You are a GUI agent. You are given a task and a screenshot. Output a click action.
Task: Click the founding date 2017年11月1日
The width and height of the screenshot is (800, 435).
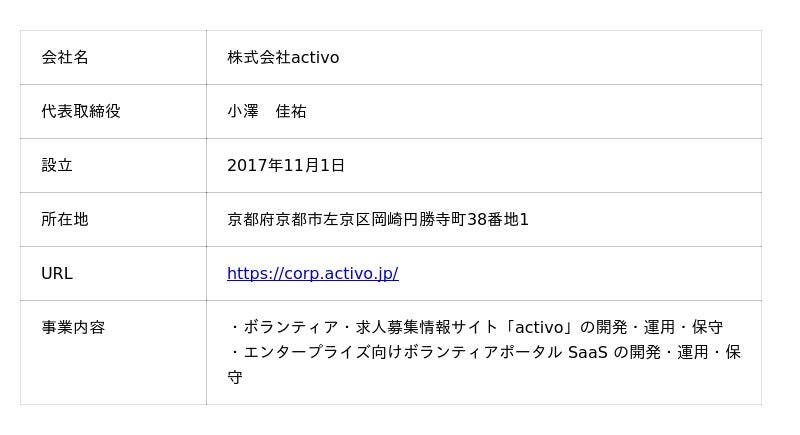tap(286, 165)
